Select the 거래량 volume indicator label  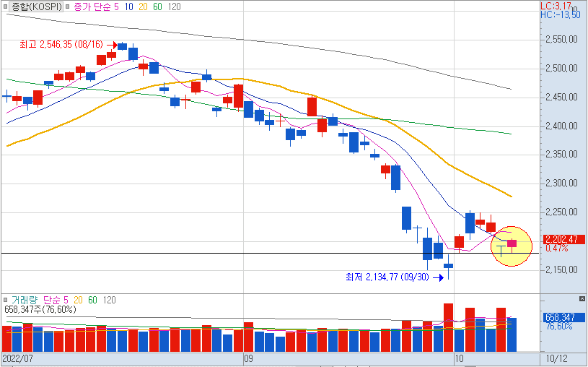[25, 300]
